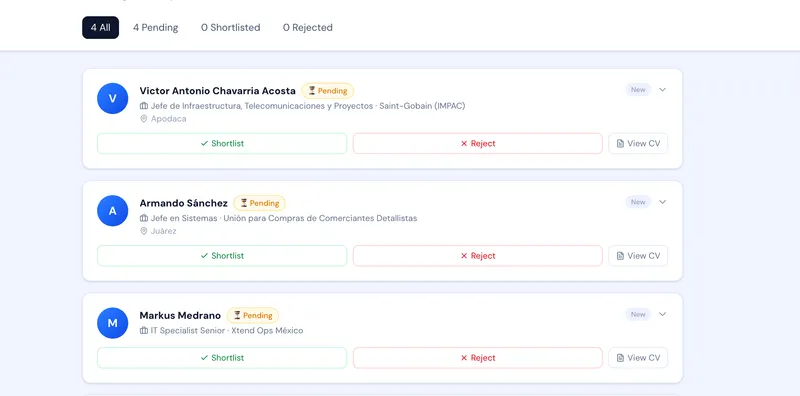This screenshot has width=800, height=396.
Task: Click New tag on Victor Antonio's card
Action: tap(638, 90)
